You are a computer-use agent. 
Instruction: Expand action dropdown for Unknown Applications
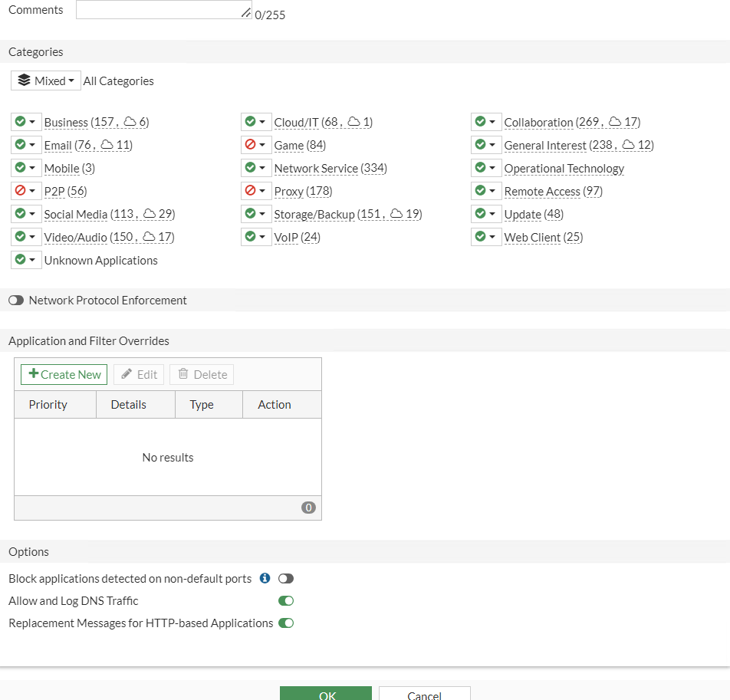[32, 260]
